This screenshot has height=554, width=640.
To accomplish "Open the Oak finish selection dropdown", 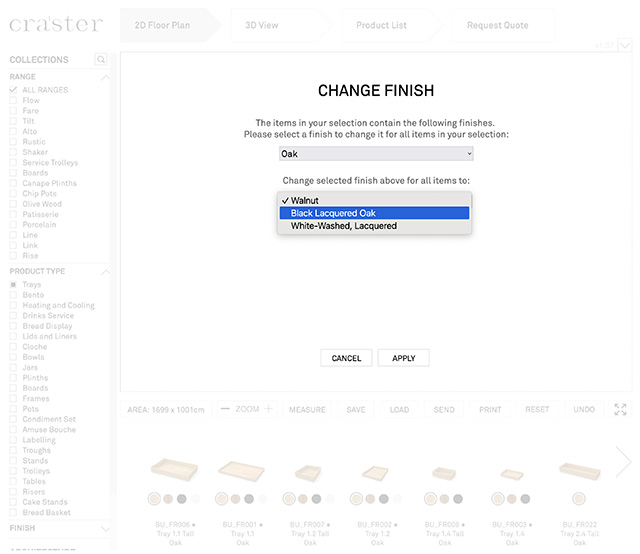I will [x=376, y=154].
